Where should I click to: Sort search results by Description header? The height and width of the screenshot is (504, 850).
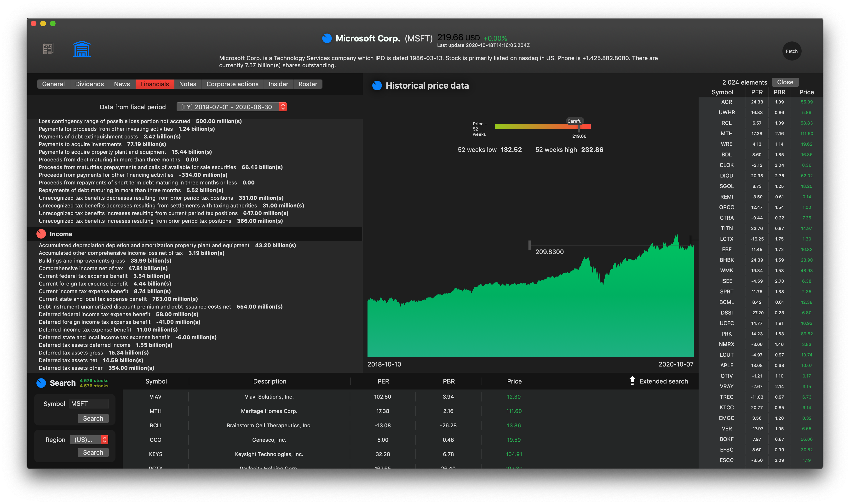coord(269,381)
